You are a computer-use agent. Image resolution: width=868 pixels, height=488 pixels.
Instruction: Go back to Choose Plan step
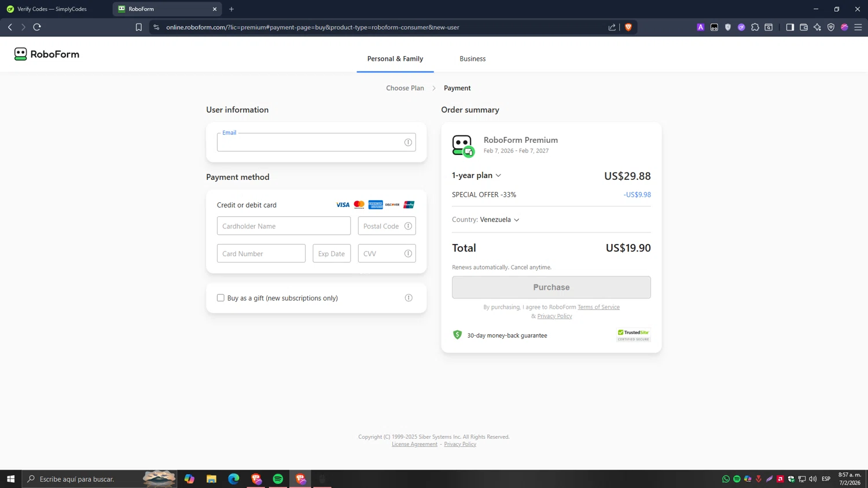point(405,88)
